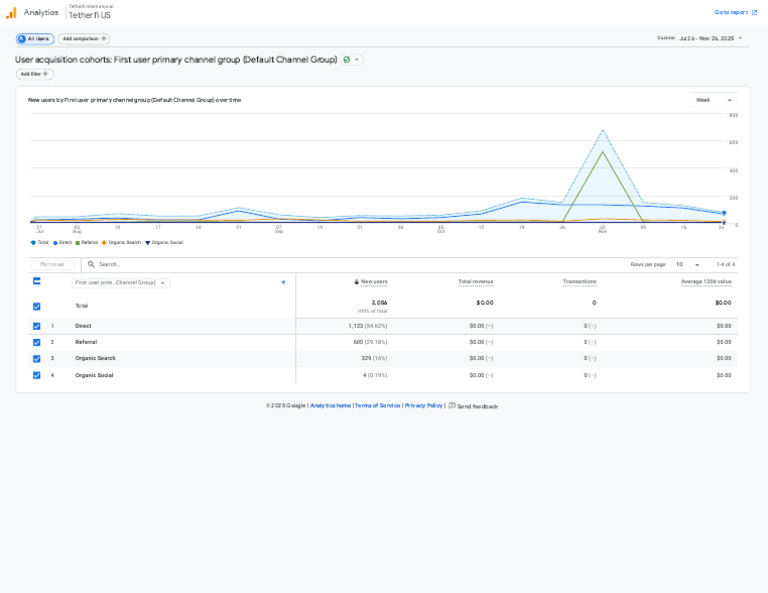The width and height of the screenshot is (768, 593).
Task: Click the Google Analytics logo icon
Action: 11,13
